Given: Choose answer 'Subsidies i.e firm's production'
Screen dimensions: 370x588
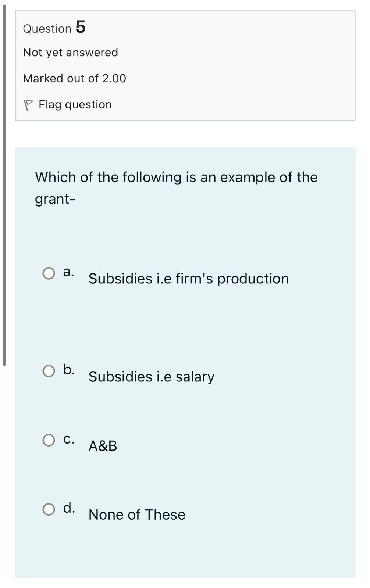Looking at the screenshot, I should [188, 279].
